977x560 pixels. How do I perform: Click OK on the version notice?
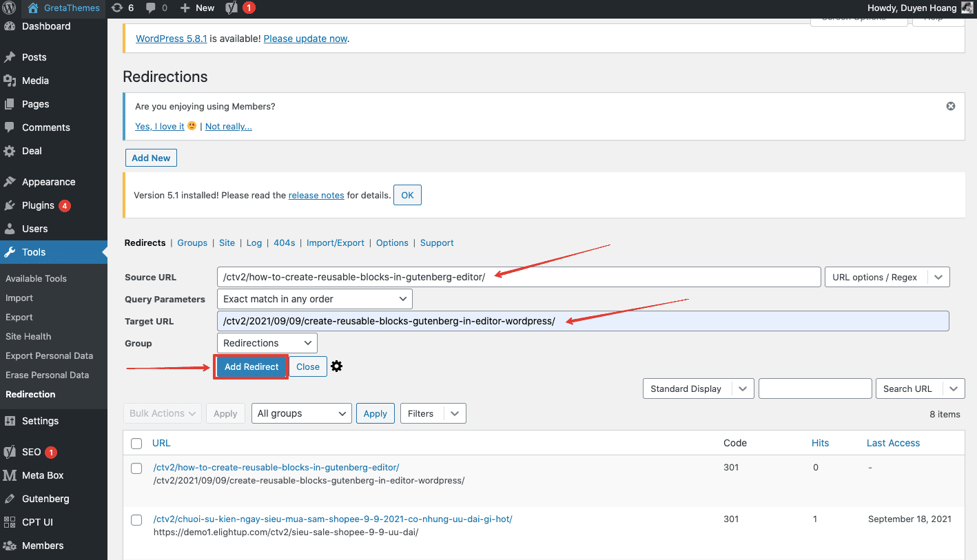pyautogui.click(x=407, y=195)
